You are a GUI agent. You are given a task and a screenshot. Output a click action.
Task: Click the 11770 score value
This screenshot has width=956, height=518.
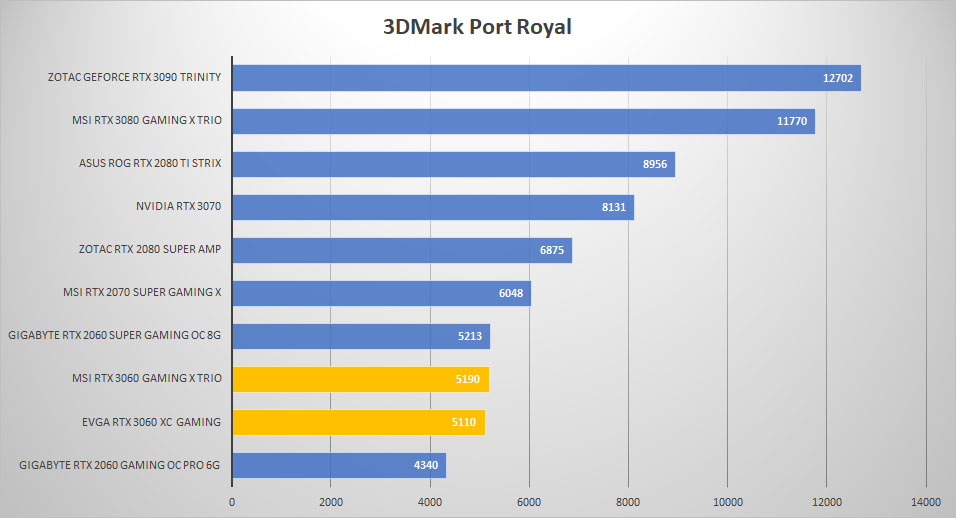pos(791,121)
